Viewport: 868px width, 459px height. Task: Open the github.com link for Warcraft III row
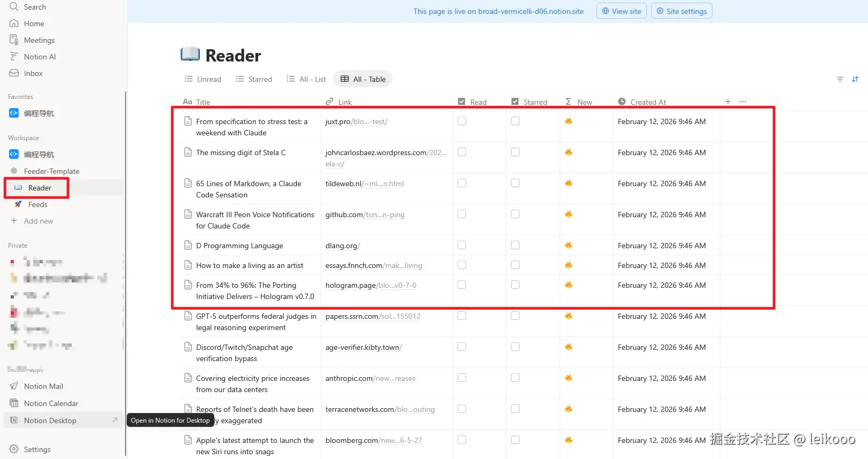click(365, 215)
